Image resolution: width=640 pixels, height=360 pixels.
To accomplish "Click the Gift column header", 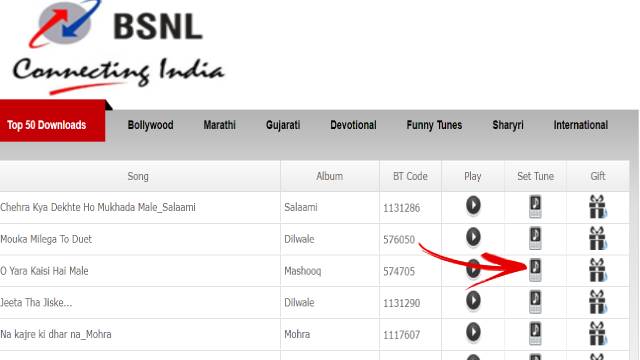I will (x=598, y=176).
